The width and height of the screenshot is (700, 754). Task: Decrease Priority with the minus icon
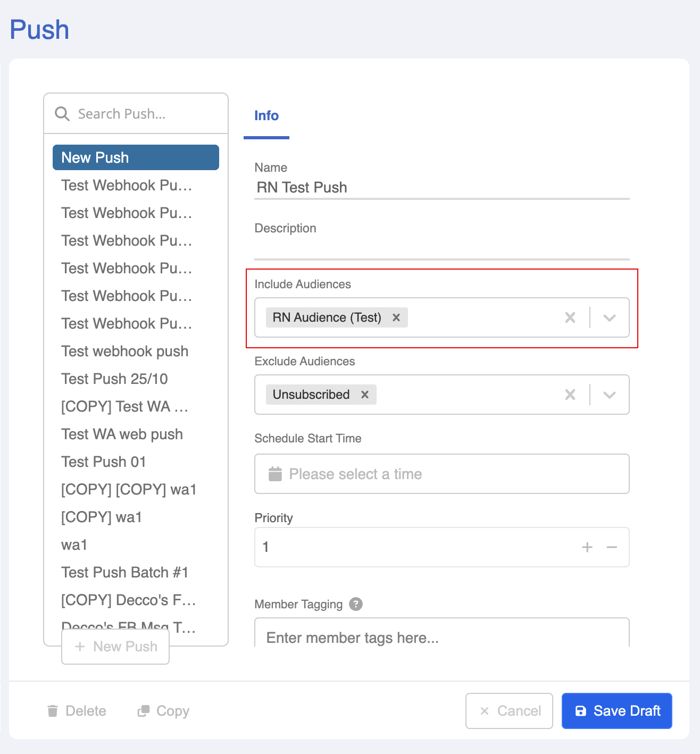(x=612, y=547)
